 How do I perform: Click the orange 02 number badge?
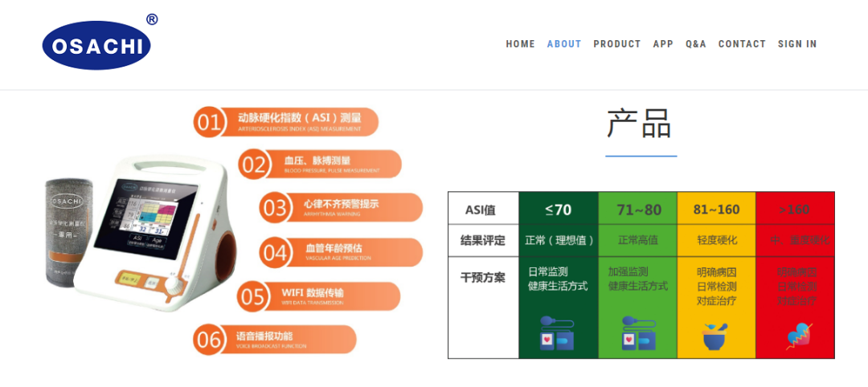pyautogui.click(x=253, y=165)
